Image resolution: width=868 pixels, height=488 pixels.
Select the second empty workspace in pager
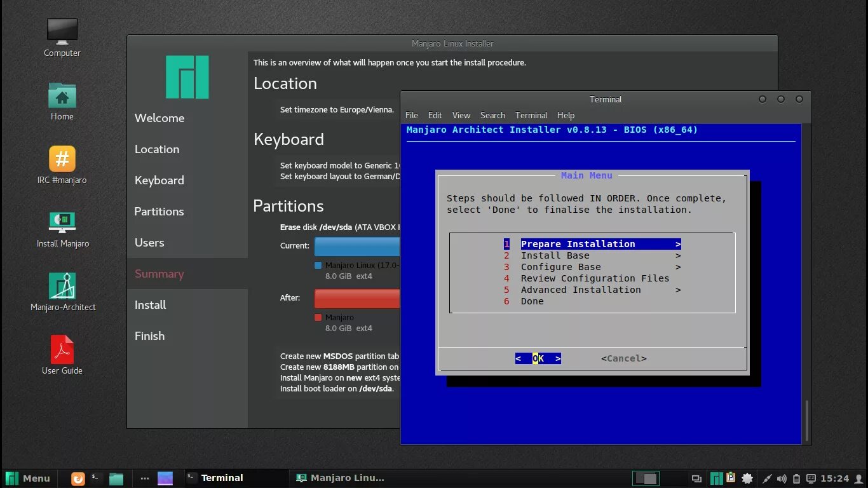(672, 478)
